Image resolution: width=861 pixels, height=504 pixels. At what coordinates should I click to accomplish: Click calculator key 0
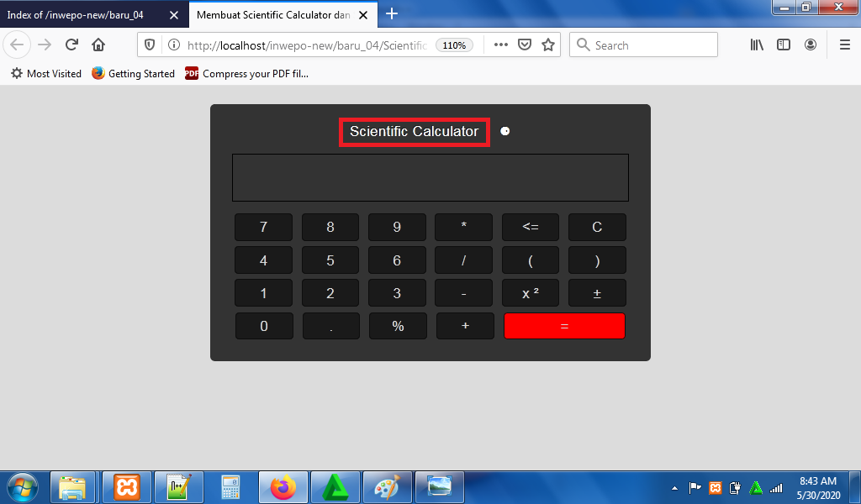click(x=264, y=326)
